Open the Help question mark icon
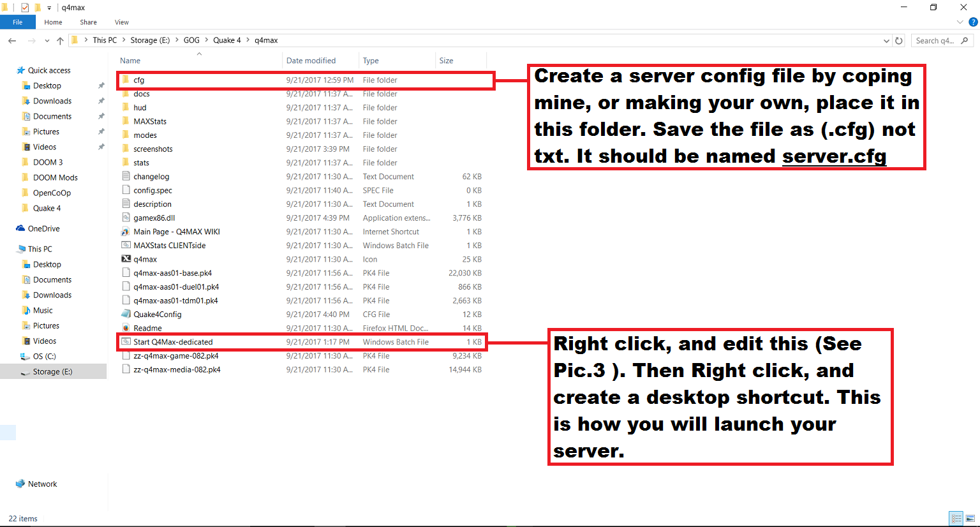The width and height of the screenshot is (980, 527). 973,22
